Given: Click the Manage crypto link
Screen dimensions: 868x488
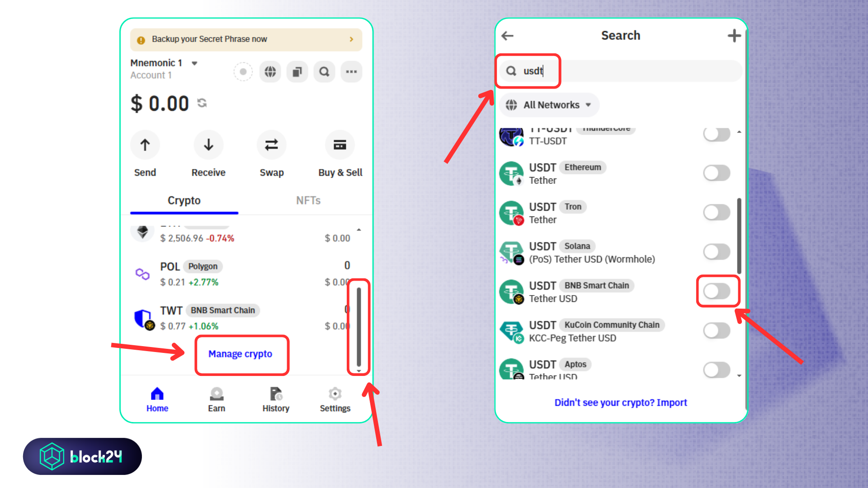Looking at the screenshot, I should (240, 354).
